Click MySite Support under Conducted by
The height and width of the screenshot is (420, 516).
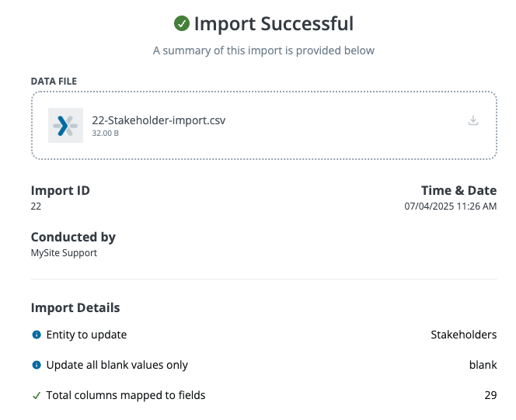(x=64, y=253)
